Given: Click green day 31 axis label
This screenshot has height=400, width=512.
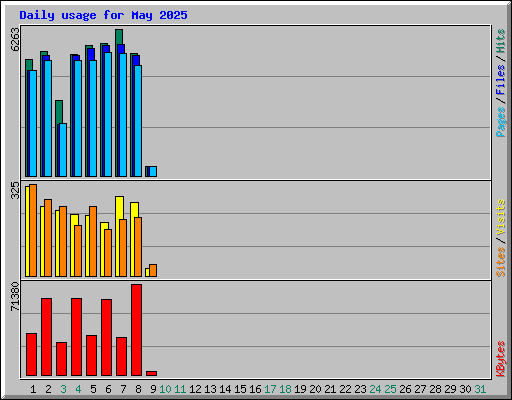Looking at the screenshot, I should pyautogui.click(x=480, y=389).
